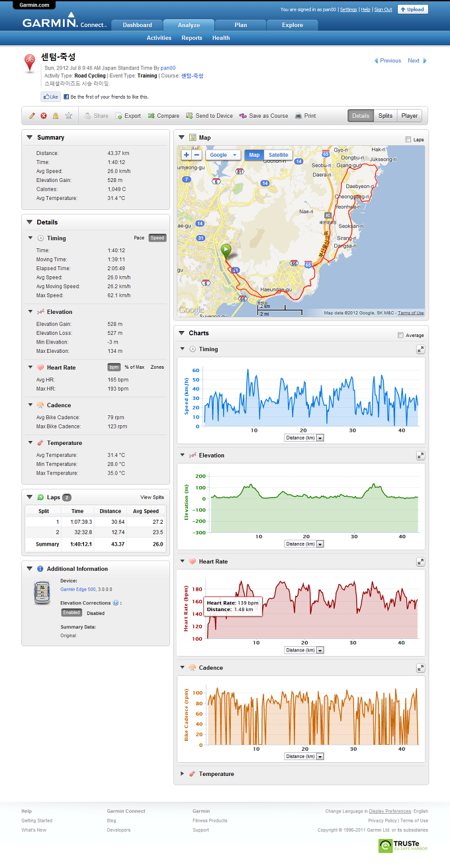Click the red delete activity icon
The width and height of the screenshot is (450, 868).
coord(44,116)
